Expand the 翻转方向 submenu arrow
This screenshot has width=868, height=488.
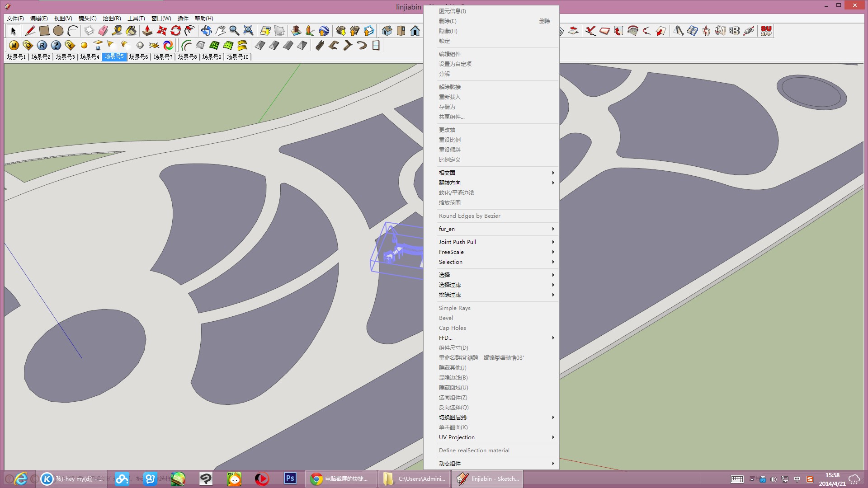pos(553,183)
